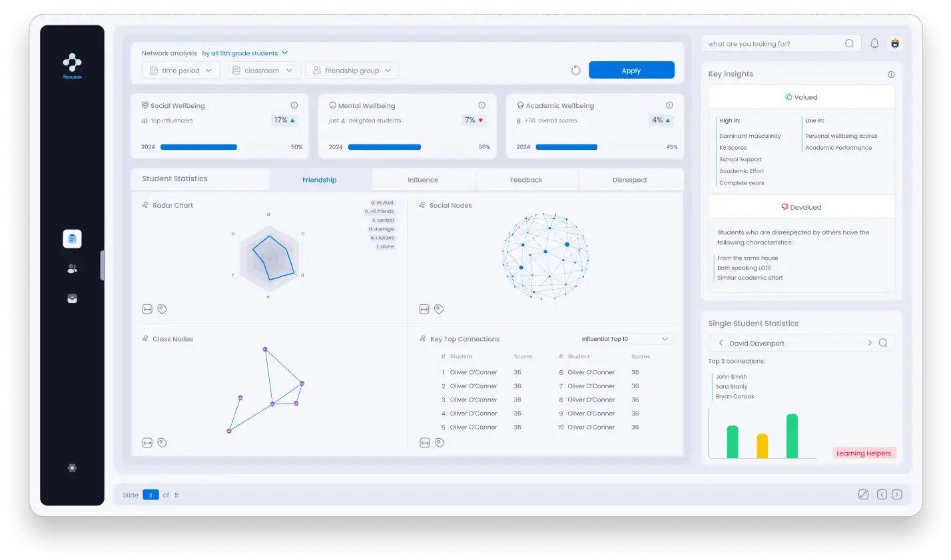Click John Smith in top connections
Viewport: 951px width, 560px height.
click(731, 377)
